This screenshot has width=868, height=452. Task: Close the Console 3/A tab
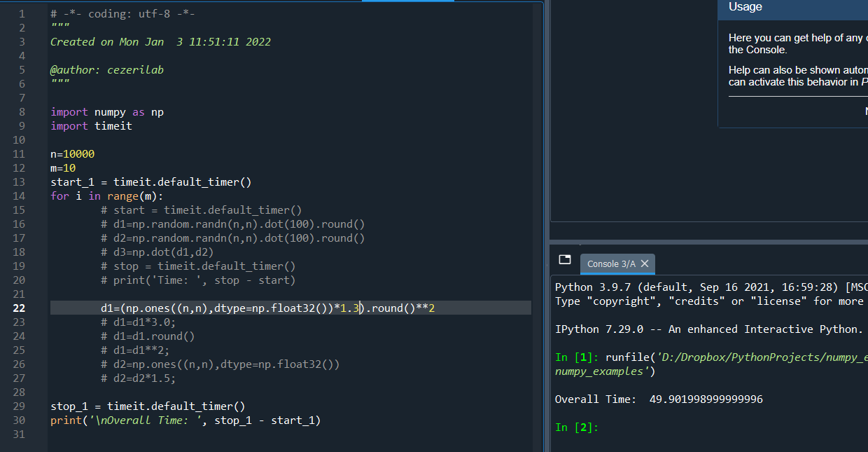tap(645, 263)
